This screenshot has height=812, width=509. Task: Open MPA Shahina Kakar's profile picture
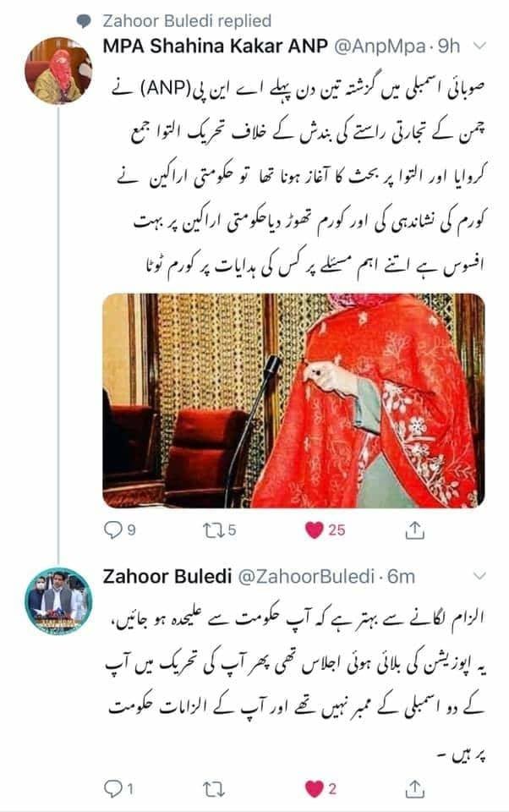(x=58, y=70)
